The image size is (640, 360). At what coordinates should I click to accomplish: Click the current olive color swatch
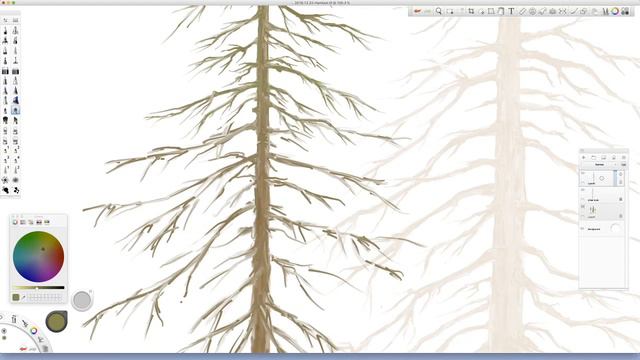pos(16,298)
